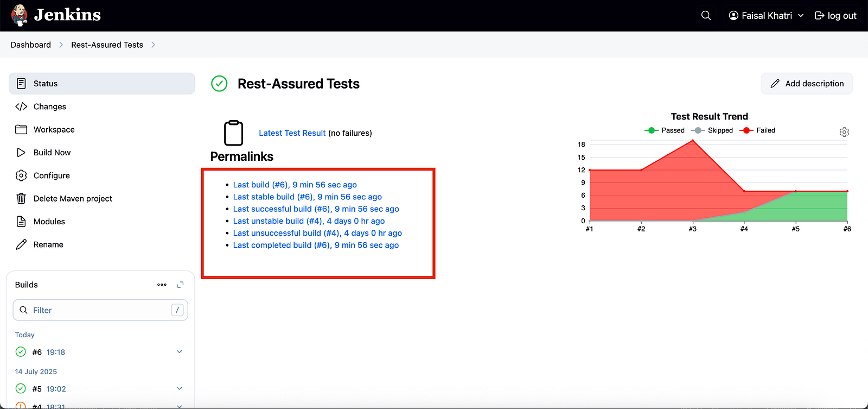Click the Changes code-brackets icon
Image resolution: width=868 pixels, height=409 pixels.
[21, 106]
